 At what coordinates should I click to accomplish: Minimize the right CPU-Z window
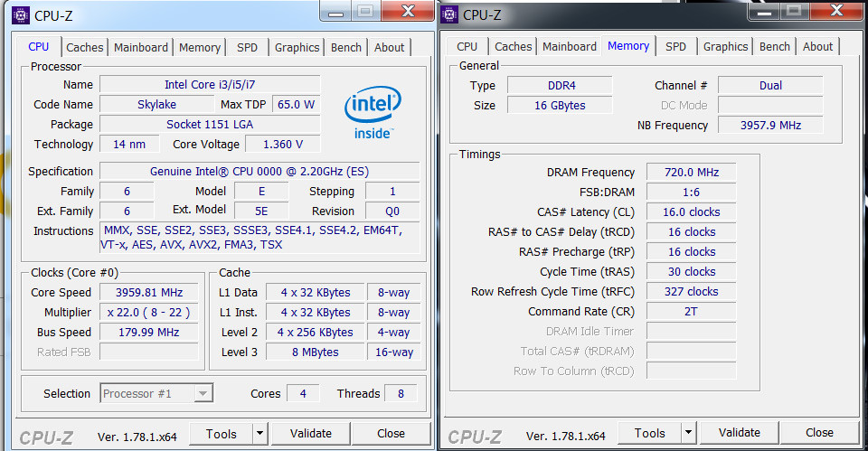coord(765,11)
